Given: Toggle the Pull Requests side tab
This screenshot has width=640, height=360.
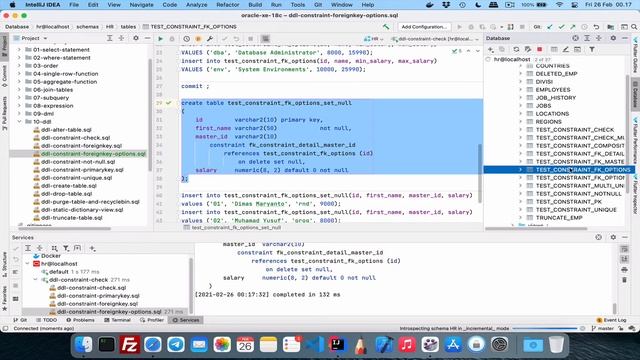Looking at the screenshot, I should coord(4,113).
